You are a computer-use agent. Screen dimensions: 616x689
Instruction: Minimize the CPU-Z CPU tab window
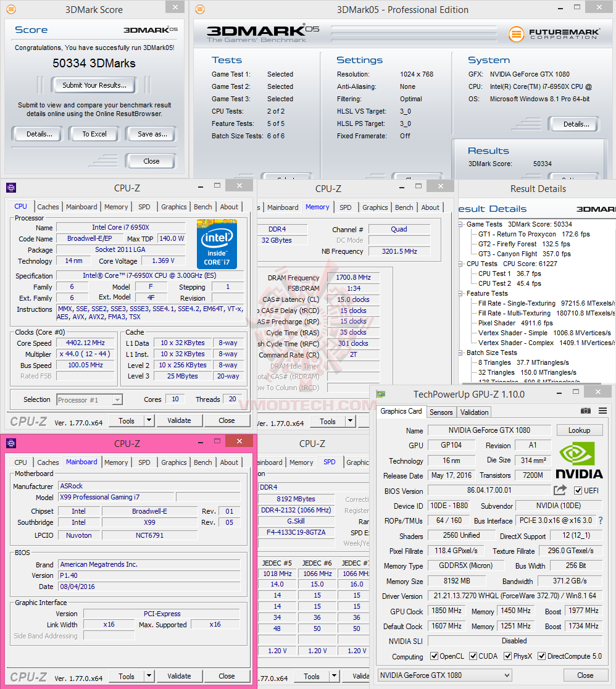pos(201,186)
